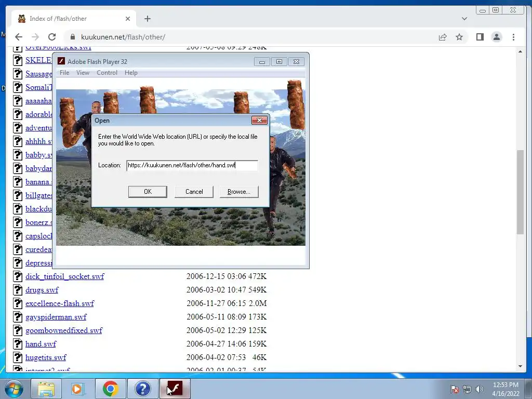Open Action Center flag icon

point(454,389)
